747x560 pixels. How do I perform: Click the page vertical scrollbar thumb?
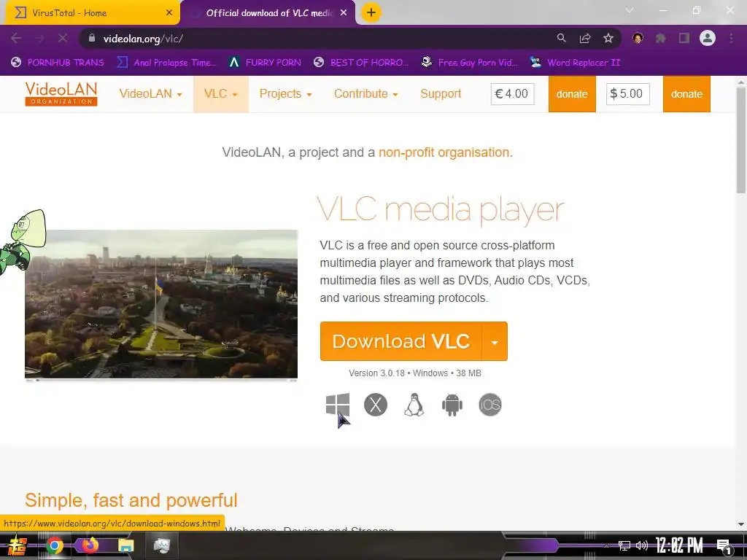[x=741, y=141]
